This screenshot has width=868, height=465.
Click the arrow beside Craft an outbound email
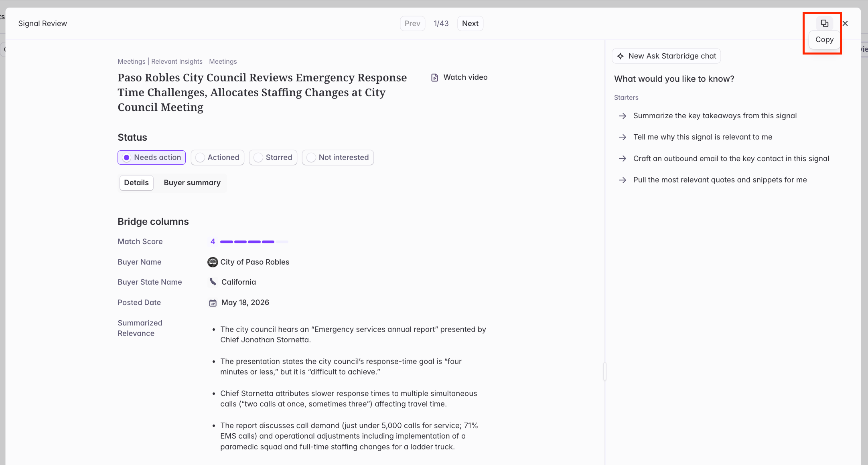pos(623,159)
